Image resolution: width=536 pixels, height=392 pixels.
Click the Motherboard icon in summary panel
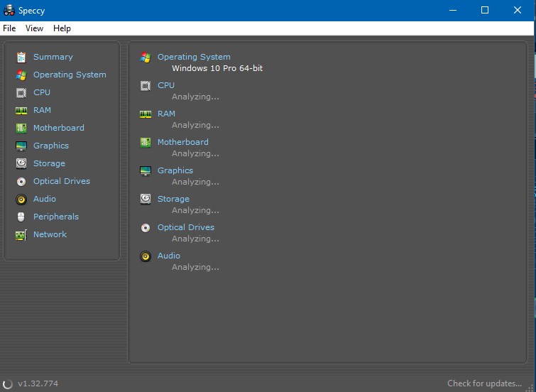(146, 142)
